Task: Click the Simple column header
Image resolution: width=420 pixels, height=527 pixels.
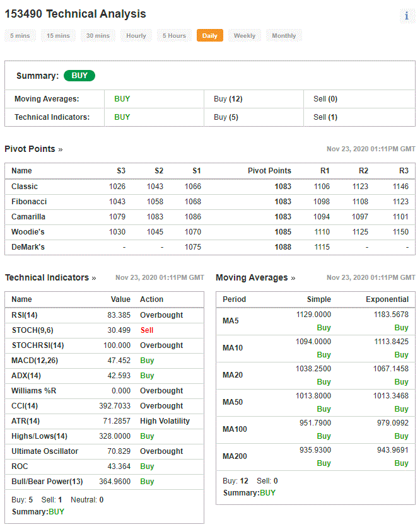Action: (x=318, y=299)
